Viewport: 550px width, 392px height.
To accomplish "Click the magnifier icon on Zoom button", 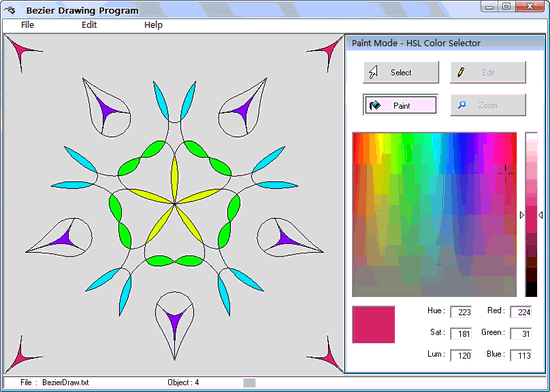I will (x=462, y=105).
